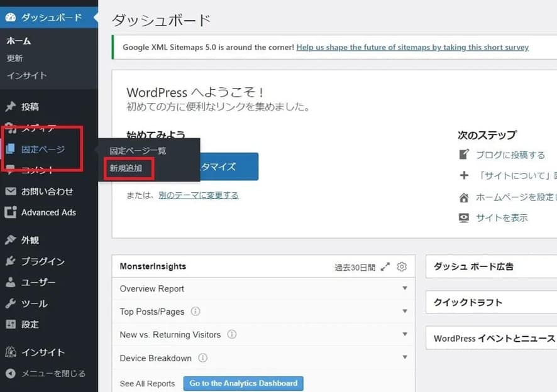
Task: Open the お問い合わせ menu
Action: (48, 192)
